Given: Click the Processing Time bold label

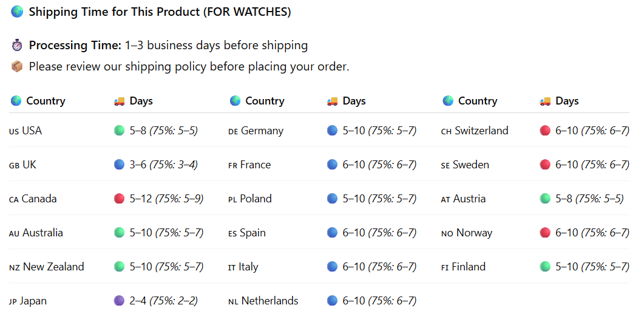Looking at the screenshot, I should 75,45.
